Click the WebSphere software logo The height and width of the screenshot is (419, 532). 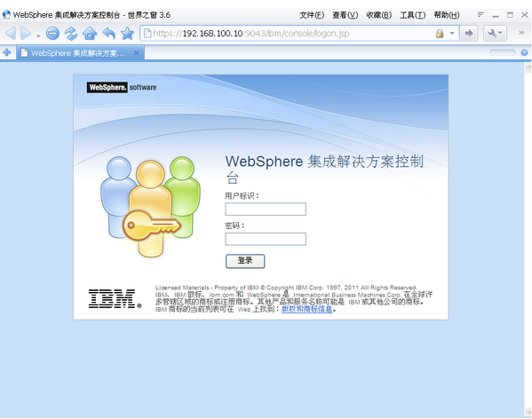[x=122, y=87]
